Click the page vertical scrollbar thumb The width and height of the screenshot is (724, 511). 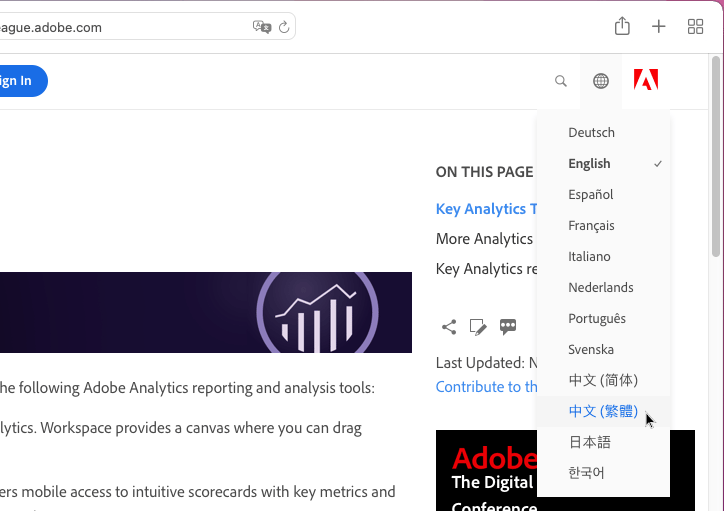click(x=716, y=156)
